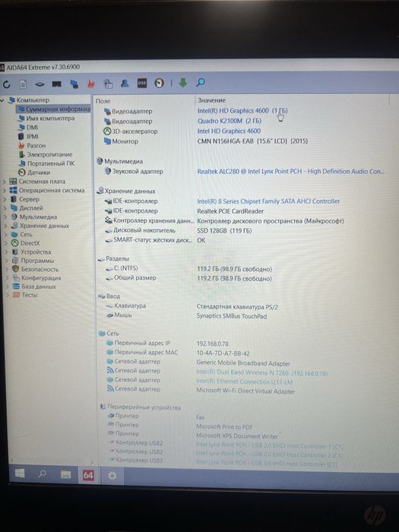Open Intel 8 Series SATA AHCI Controller link
The height and width of the screenshot is (532, 399).
point(268,201)
